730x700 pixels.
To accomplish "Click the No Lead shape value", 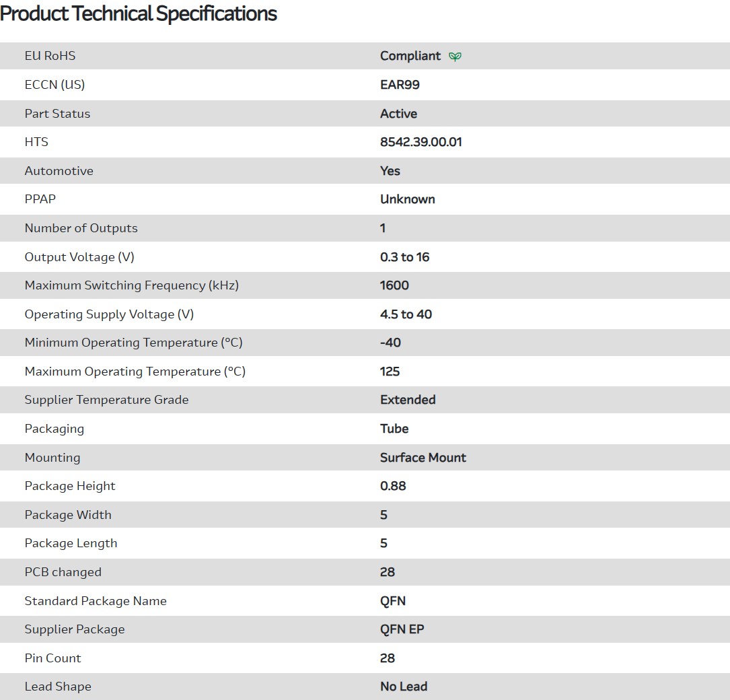I will click(404, 687).
